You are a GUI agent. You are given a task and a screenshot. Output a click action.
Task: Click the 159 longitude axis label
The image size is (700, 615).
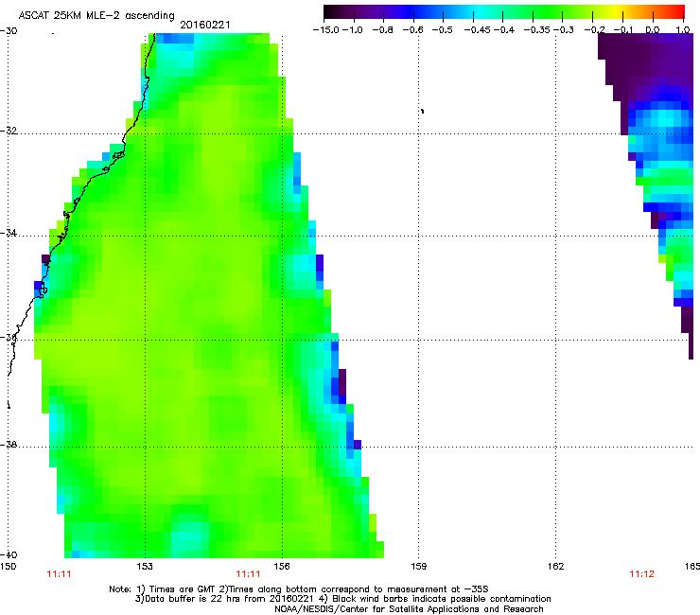[x=419, y=567]
